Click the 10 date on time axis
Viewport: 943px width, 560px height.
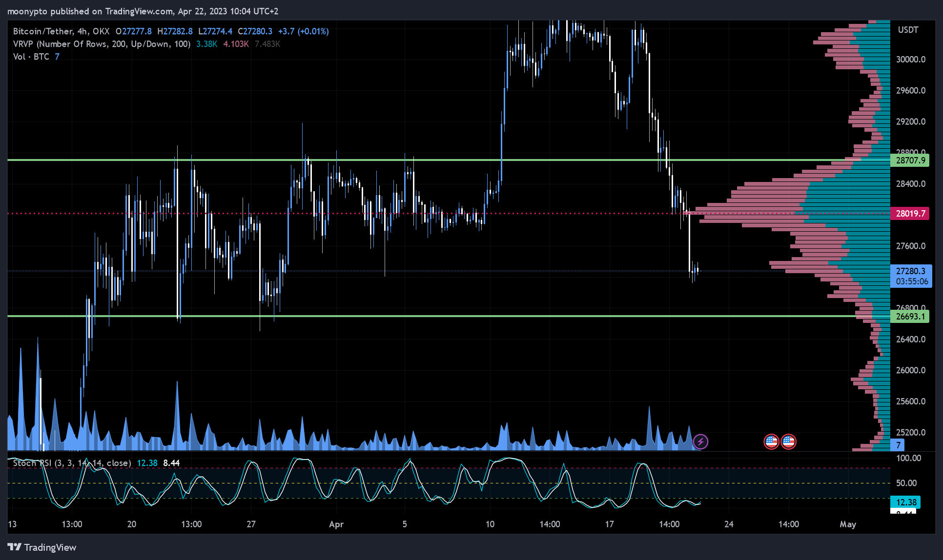coord(490,524)
